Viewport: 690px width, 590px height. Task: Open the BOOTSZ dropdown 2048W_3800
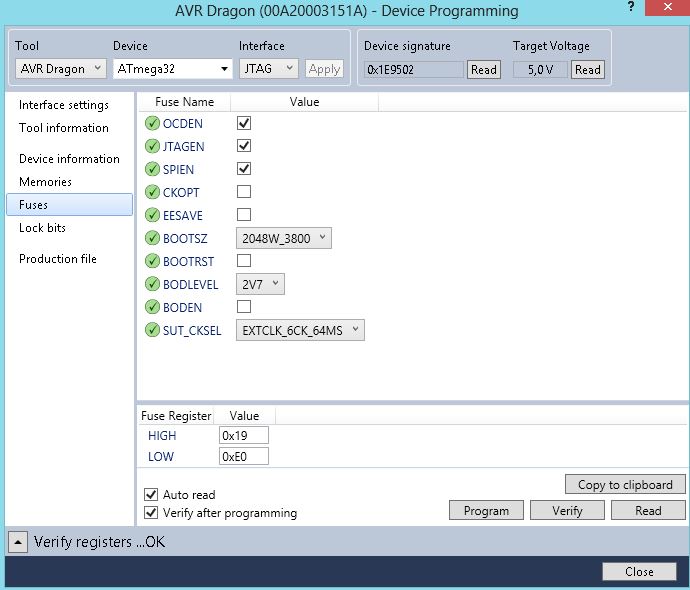284,238
